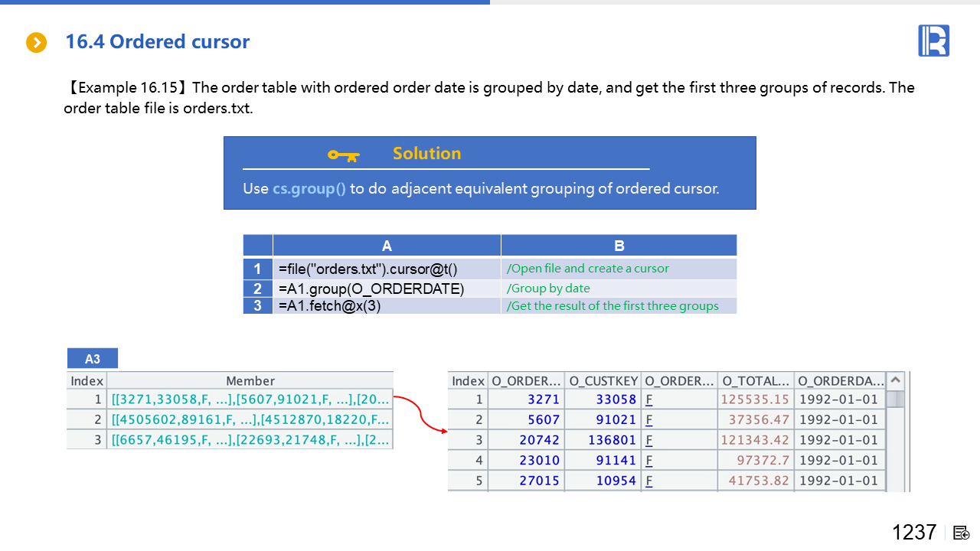980x551 pixels.
Task: Select cell A1 with file cursor formula
Action: (387, 269)
